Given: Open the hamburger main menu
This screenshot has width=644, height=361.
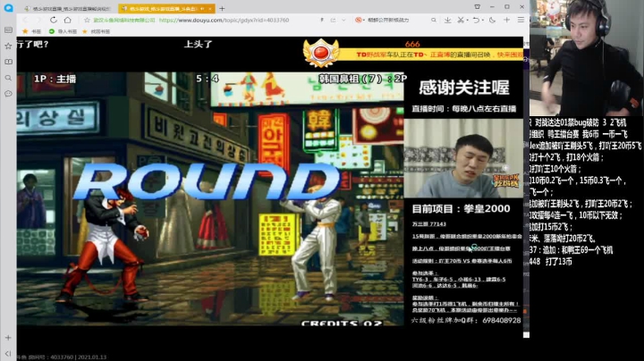Looking at the screenshot, I should [x=521, y=20].
